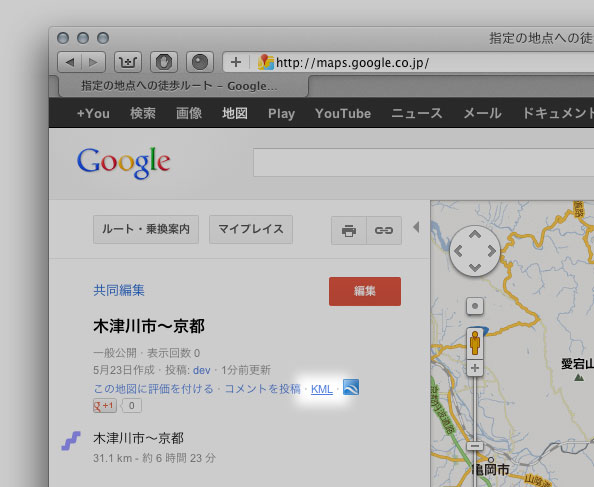The height and width of the screenshot is (487, 594).
Task: Open +You in Google bar
Action: point(93,113)
